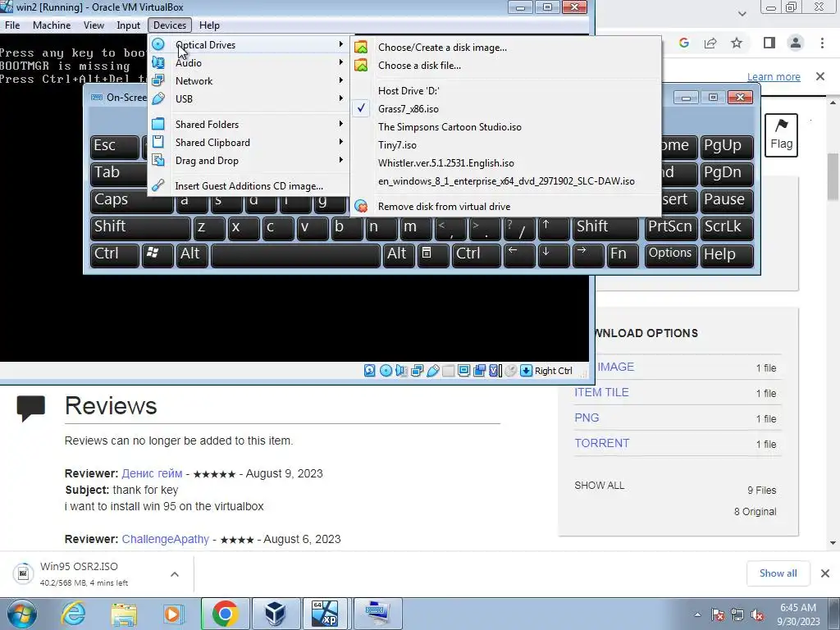The height and width of the screenshot is (630, 840).
Task: Click the optical disk indicator in VirtualBox status bar
Action: coord(386,371)
